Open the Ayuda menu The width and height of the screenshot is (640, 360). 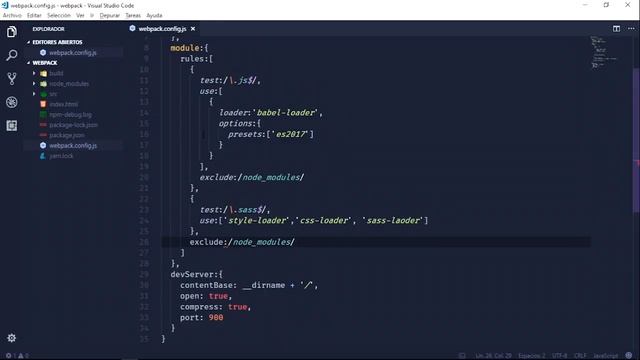[x=154, y=16]
